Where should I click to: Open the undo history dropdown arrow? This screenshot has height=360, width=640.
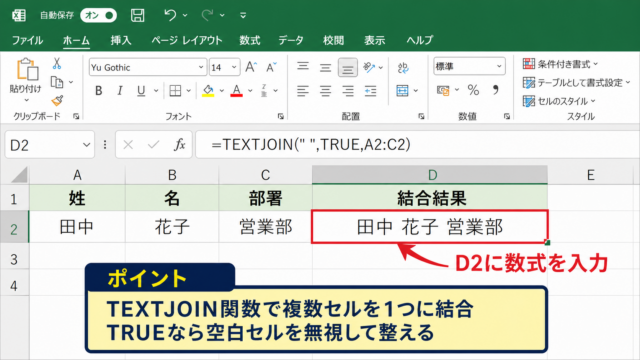[x=185, y=16]
